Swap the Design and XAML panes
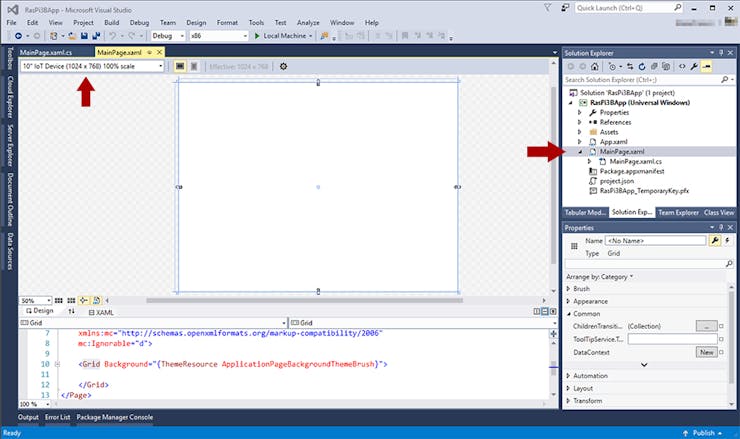Screen dimensions: 740x439 pos(71,311)
